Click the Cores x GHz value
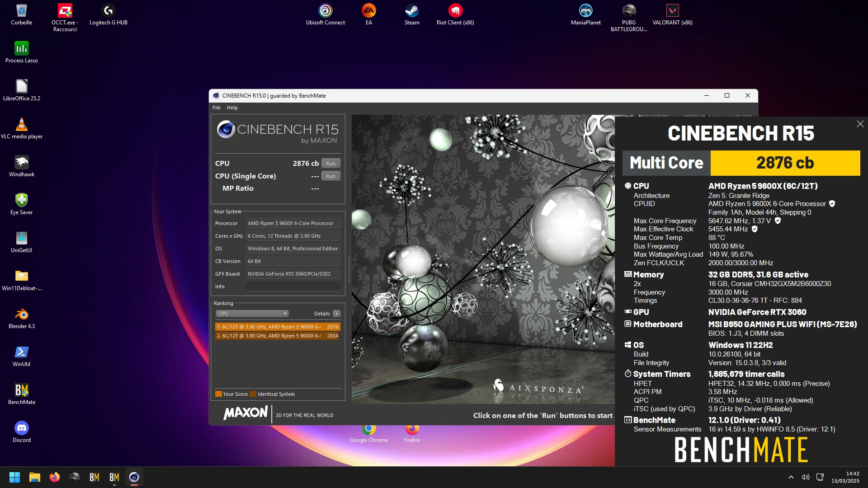 point(292,236)
